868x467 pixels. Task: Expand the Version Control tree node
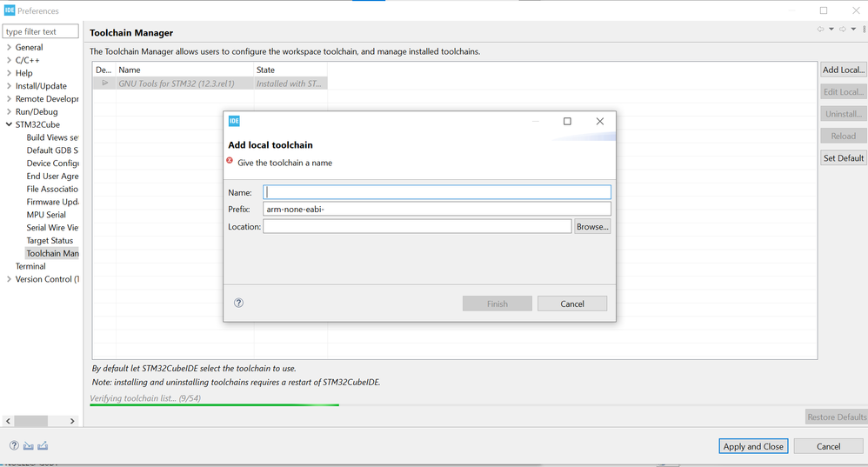point(9,279)
